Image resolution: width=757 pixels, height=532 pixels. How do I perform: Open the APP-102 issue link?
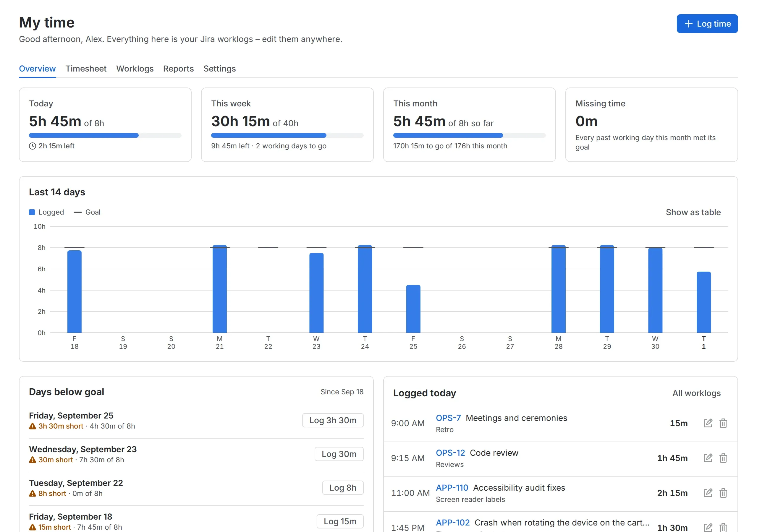click(x=452, y=523)
